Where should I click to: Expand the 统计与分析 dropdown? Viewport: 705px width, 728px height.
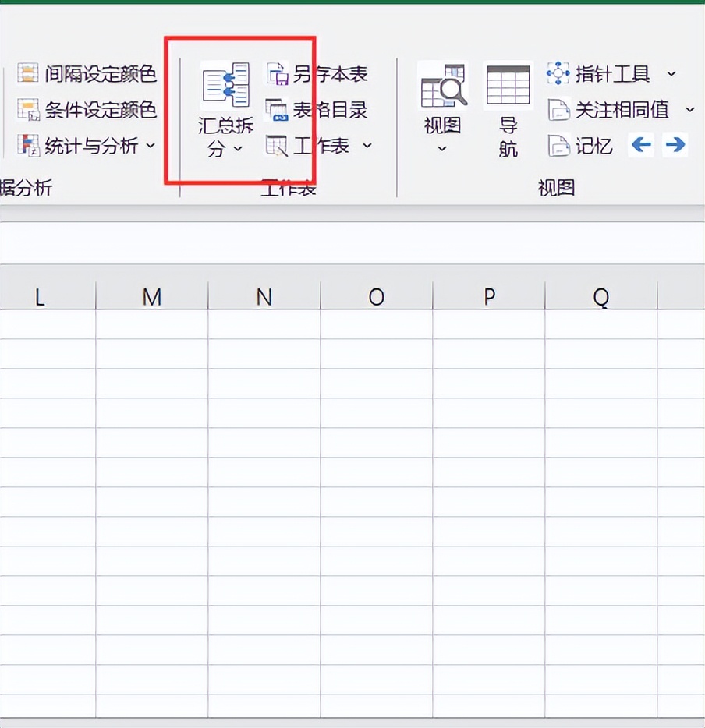pyautogui.click(x=151, y=146)
